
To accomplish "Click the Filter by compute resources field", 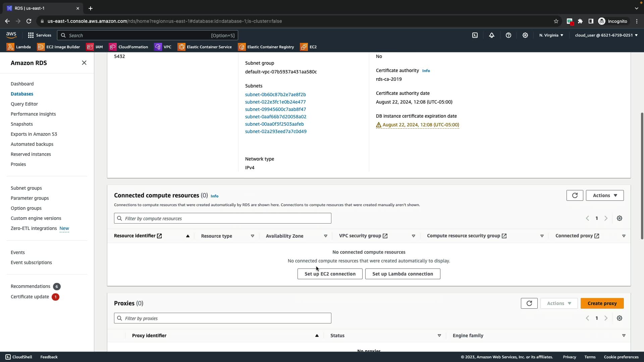I will (x=222, y=218).
